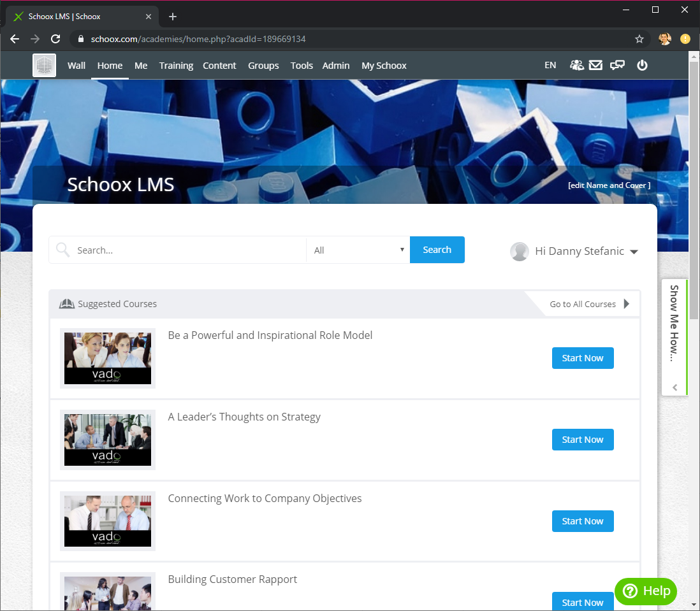The height and width of the screenshot is (611, 700).
Task: Open the Me menu
Action: pyautogui.click(x=141, y=66)
